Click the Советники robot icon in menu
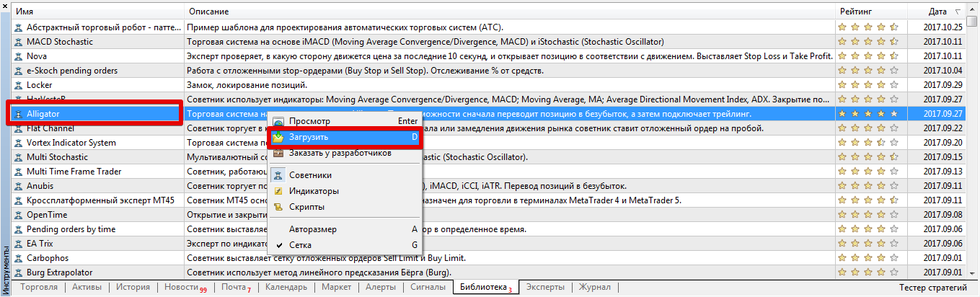This screenshot has width=980, height=297. tap(278, 175)
